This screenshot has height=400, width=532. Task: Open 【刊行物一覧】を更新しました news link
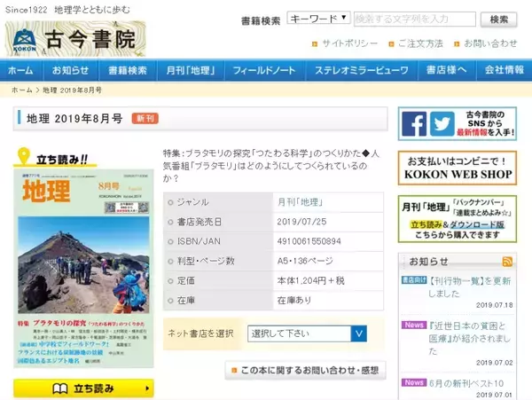pos(470,287)
